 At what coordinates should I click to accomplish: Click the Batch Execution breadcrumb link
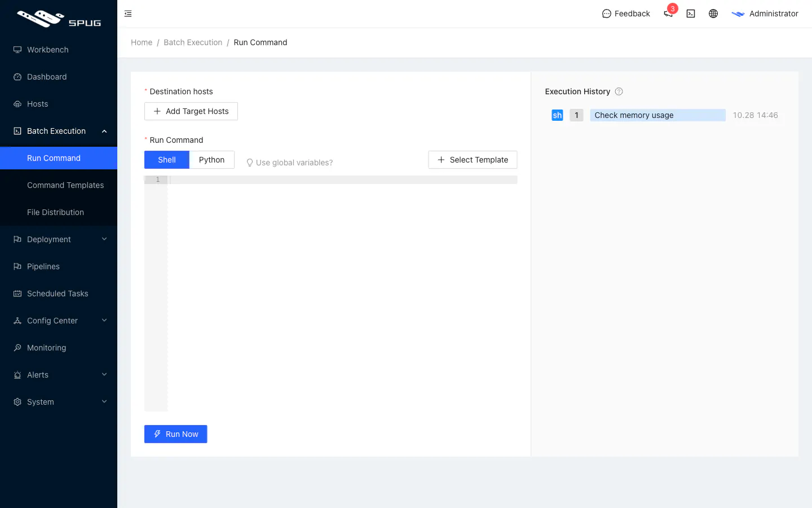pyautogui.click(x=193, y=42)
